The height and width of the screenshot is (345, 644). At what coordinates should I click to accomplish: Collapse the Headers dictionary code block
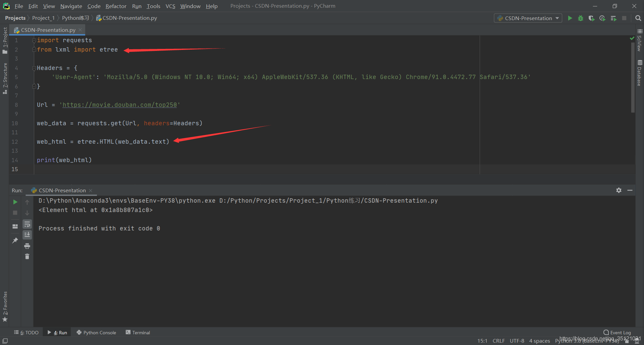coord(34,68)
